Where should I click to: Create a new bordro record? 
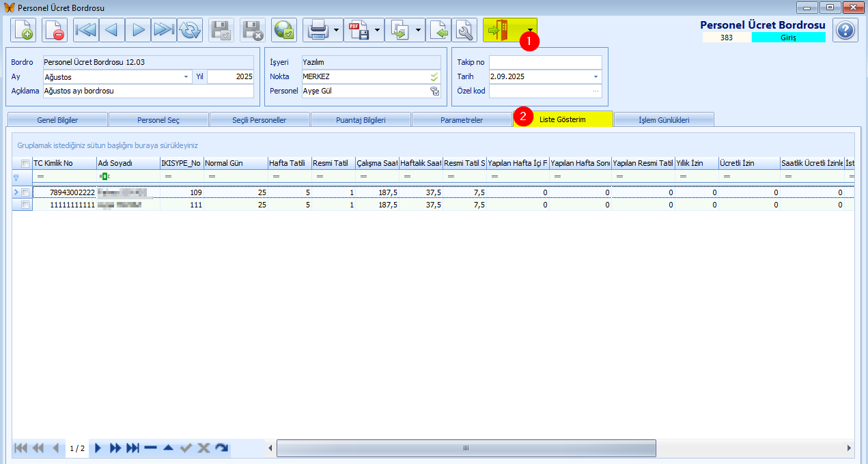(x=23, y=30)
